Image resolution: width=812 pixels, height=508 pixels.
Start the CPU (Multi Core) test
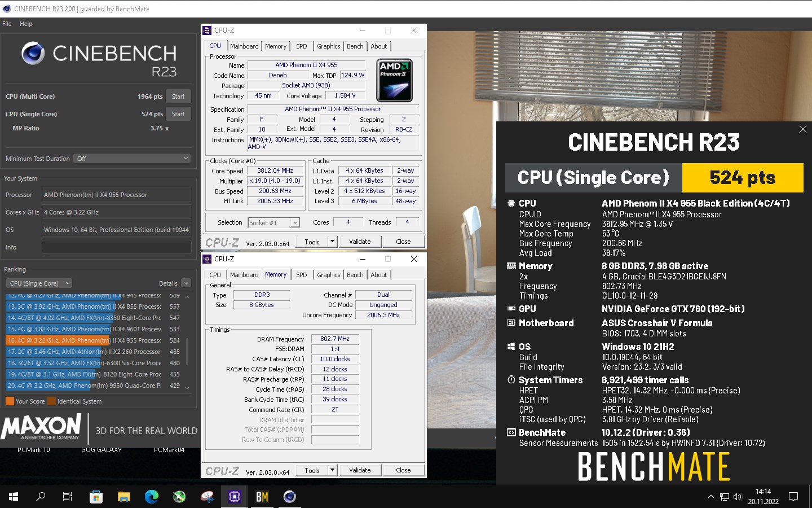(178, 97)
